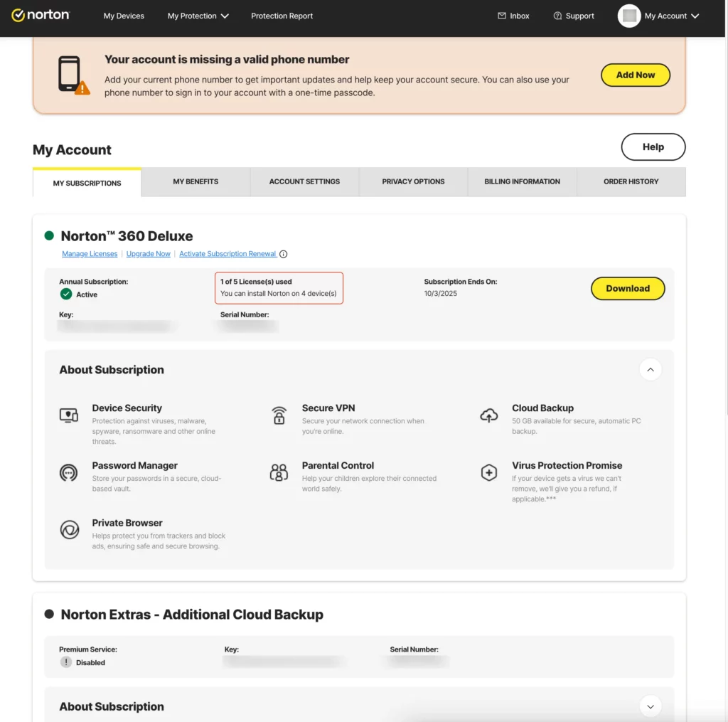Image resolution: width=728 pixels, height=722 pixels.
Task: Click the Parental Control title
Action: (338, 465)
